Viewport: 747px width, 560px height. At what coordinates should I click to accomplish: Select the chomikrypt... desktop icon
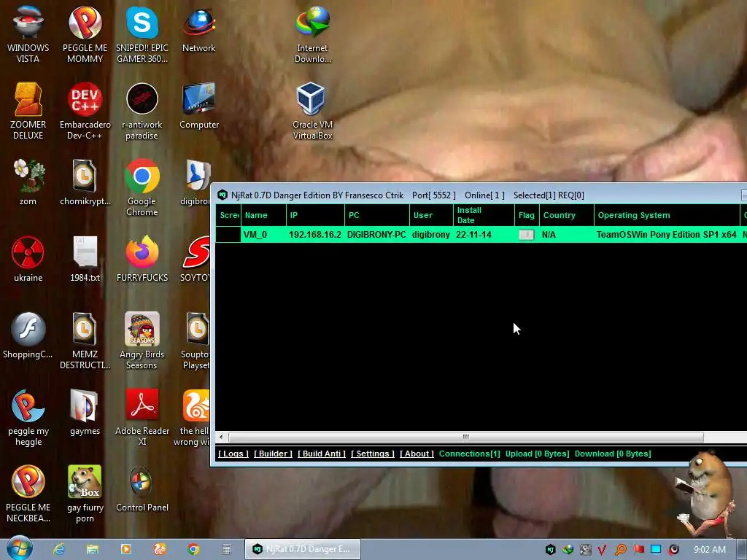click(85, 182)
